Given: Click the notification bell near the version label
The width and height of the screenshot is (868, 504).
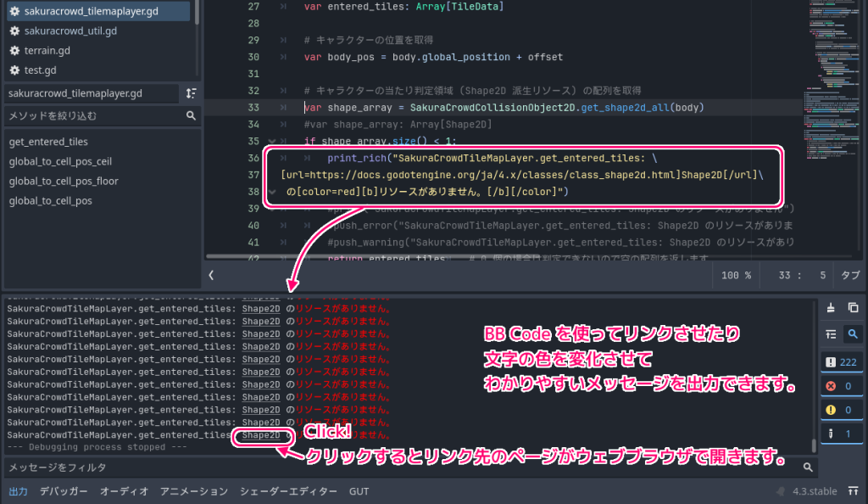Looking at the screenshot, I should [780, 490].
